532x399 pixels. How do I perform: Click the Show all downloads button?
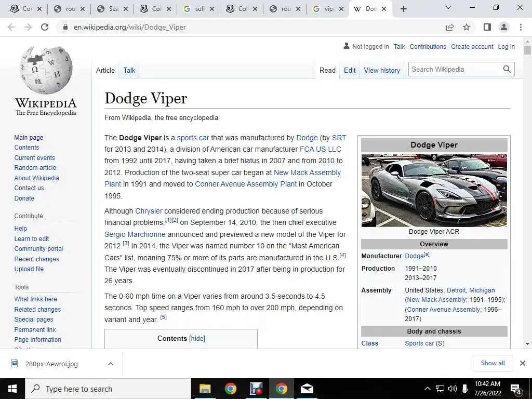[493, 363]
